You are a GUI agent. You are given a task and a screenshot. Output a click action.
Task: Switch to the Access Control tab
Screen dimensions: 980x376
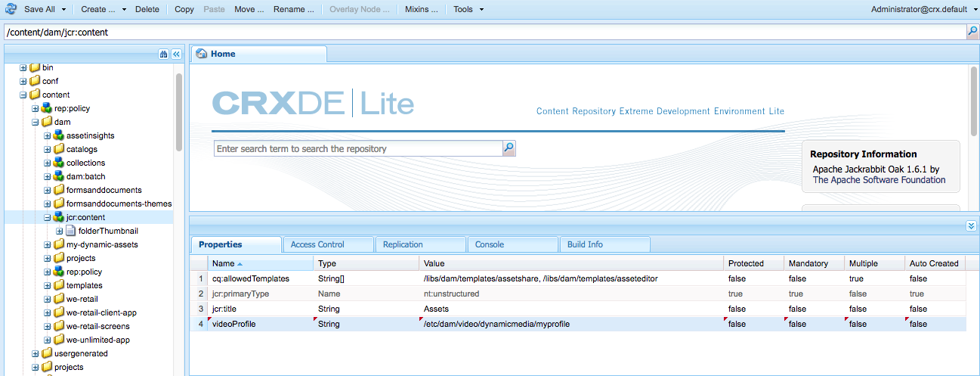click(328, 244)
